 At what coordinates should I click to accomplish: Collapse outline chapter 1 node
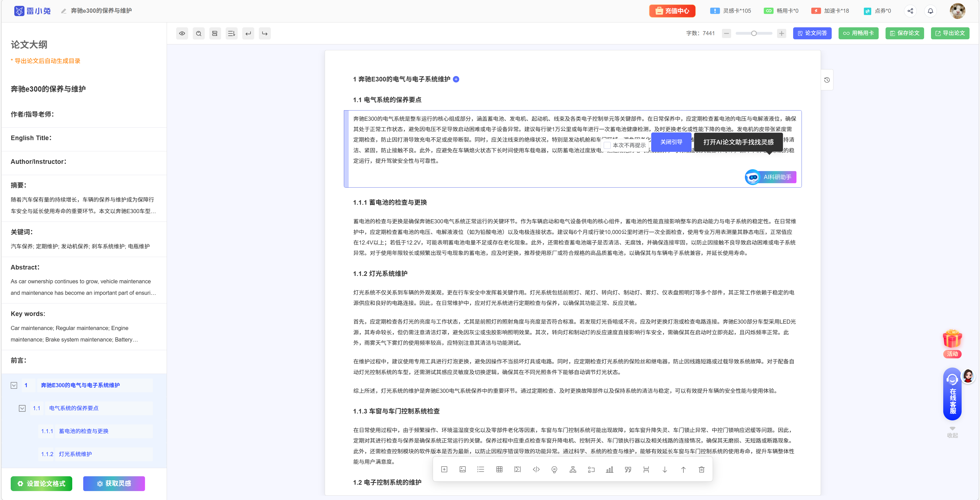(14, 385)
